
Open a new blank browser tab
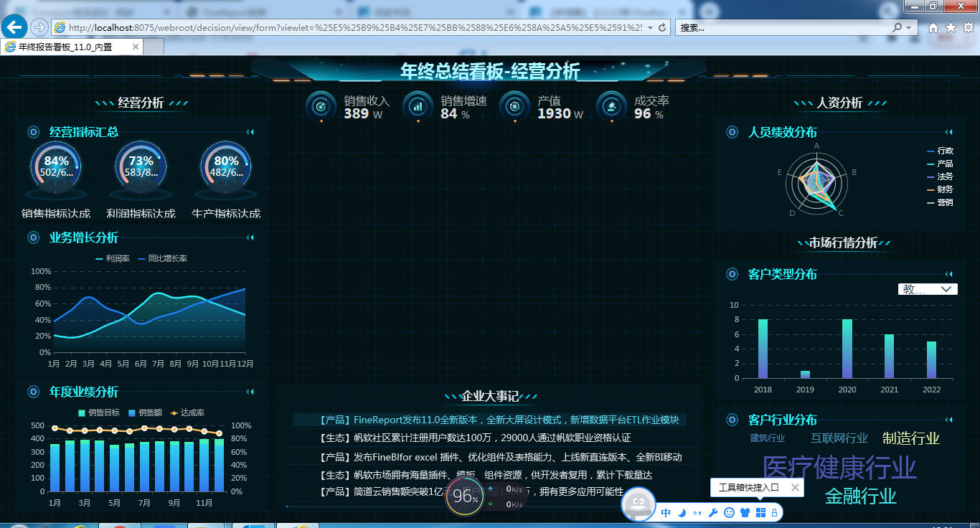click(154, 47)
